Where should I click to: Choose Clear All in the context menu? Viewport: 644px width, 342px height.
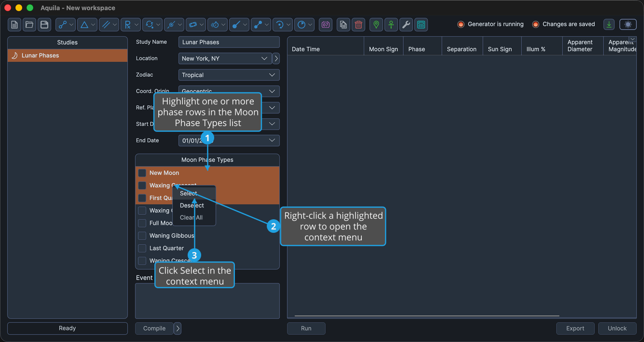[194, 217]
